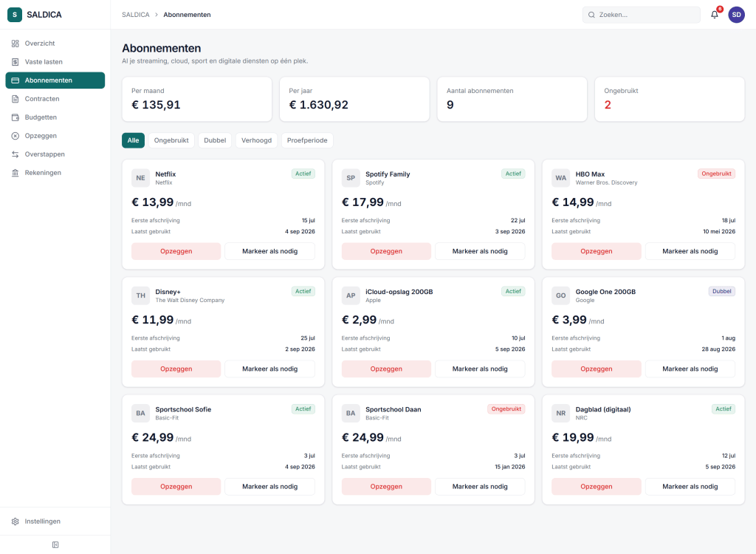This screenshot has width=756, height=554.
Task: Click the Rekeningen bank icon
Action: click(16, 173)
